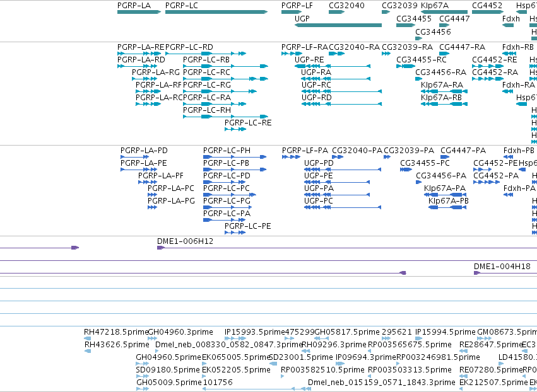Open protein PGRP-LF-PA
Screen dimensions: 537x392
pyautogui.click(x=305, y=151)
